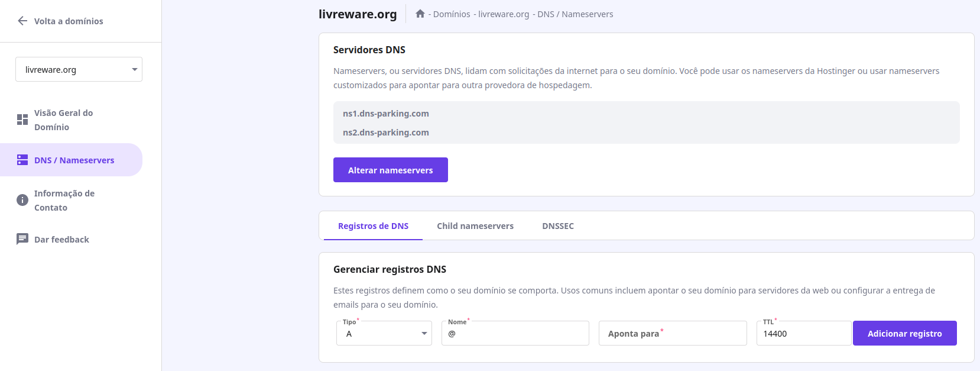Click the Dar feedback chat bubble icon
The width and height of the screenshot is (980, 371).
tap(22, 239)
